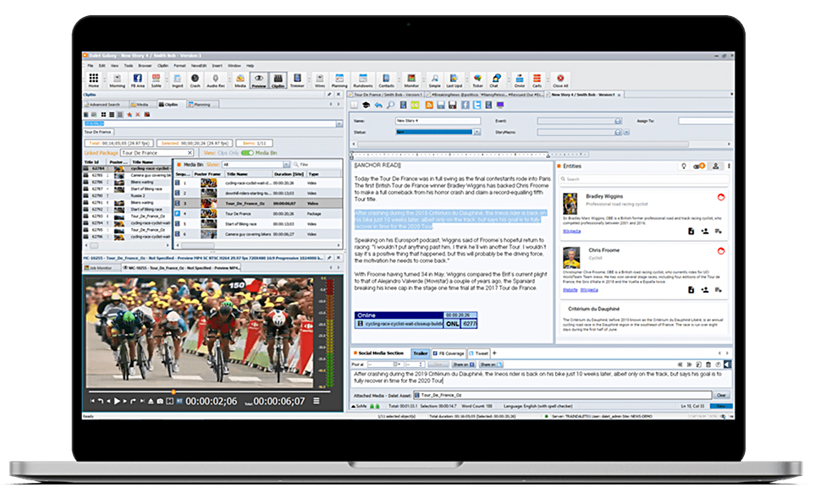Open the SoMe toolbar icon

coord(156,80)
